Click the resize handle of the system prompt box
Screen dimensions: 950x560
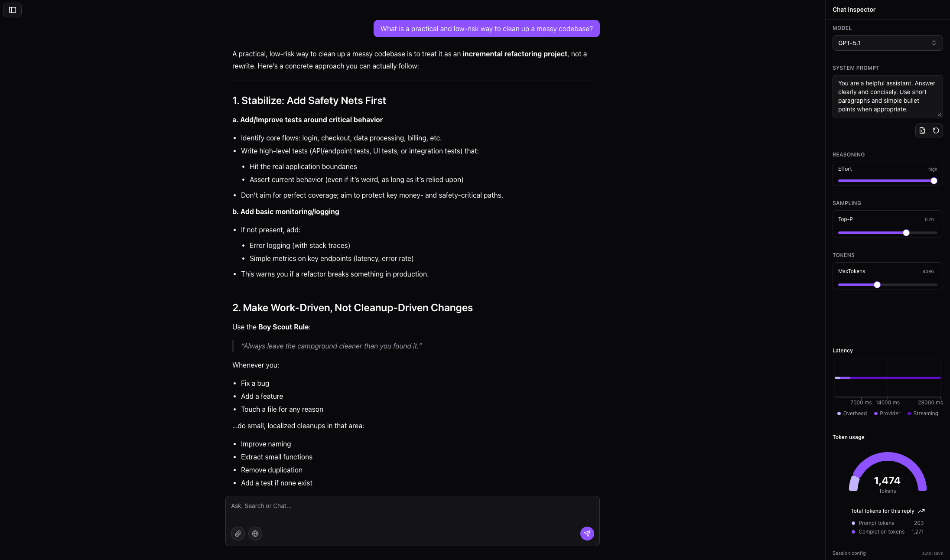[939, 115]
